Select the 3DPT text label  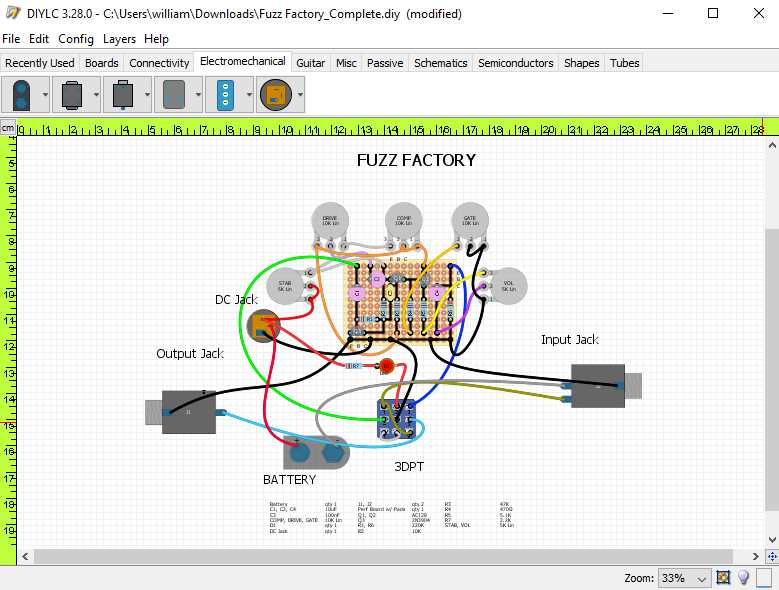(409, 467)
